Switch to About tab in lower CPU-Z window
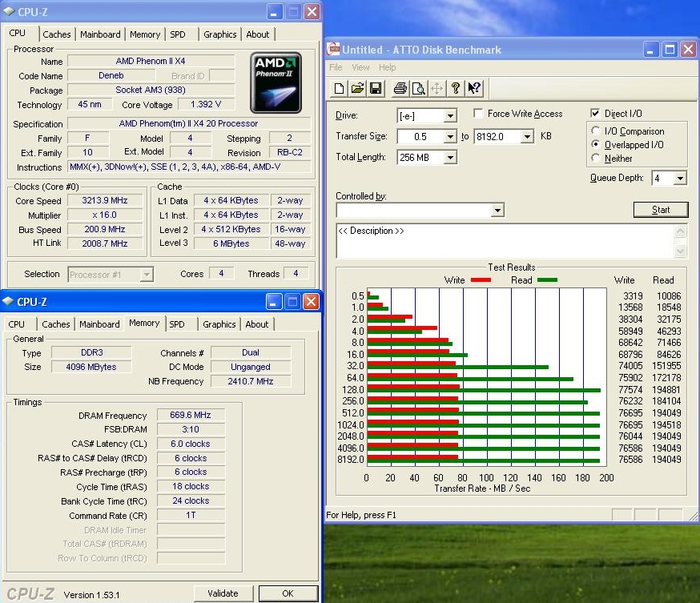 pos(257,324)
